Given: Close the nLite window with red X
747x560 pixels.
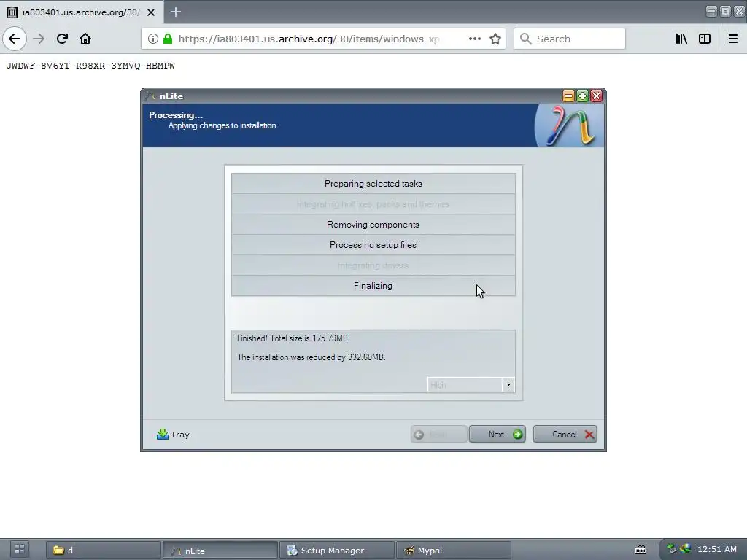Looking at the screenshot, I should (x=596, y=96).
